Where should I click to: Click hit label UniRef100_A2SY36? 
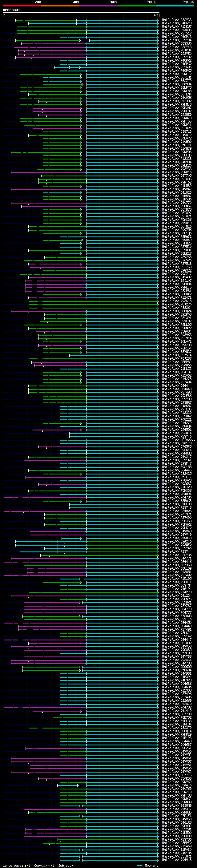(x=177, y=839)
